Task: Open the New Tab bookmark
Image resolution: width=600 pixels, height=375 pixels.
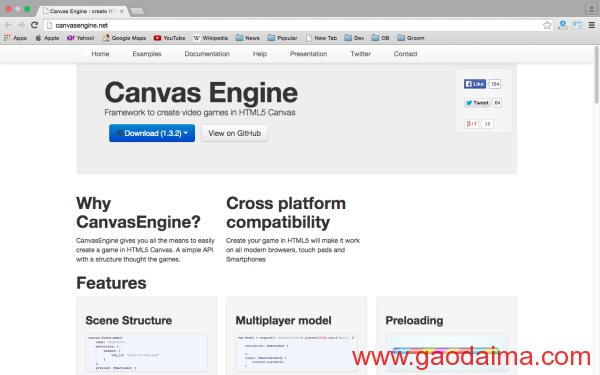Action: 321,38
